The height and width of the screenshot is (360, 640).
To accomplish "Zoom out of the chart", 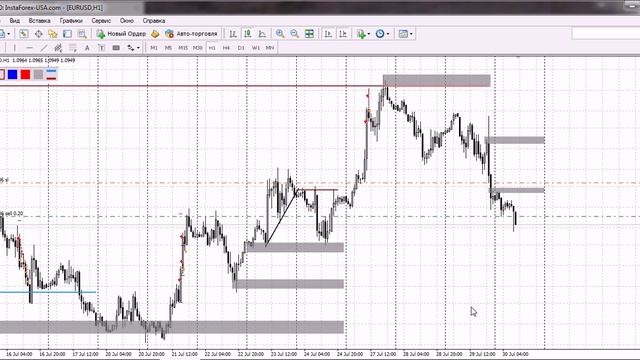I will pyautogui.click(x=295, y=34).
